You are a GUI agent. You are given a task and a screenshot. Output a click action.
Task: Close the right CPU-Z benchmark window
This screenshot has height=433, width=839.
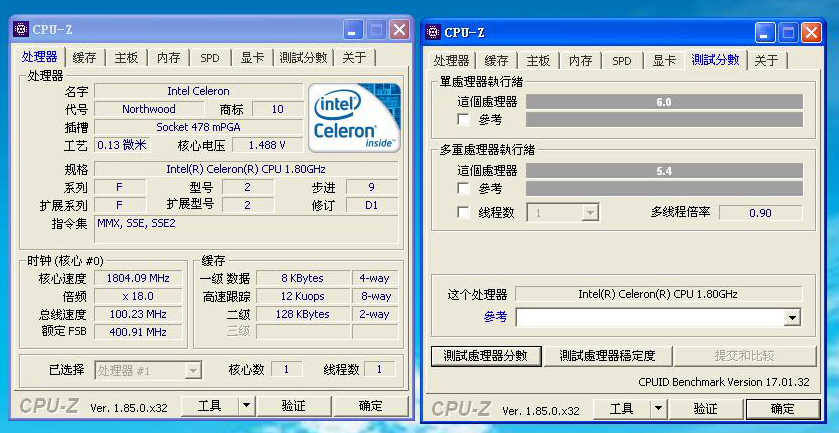(x=811, y=33)
